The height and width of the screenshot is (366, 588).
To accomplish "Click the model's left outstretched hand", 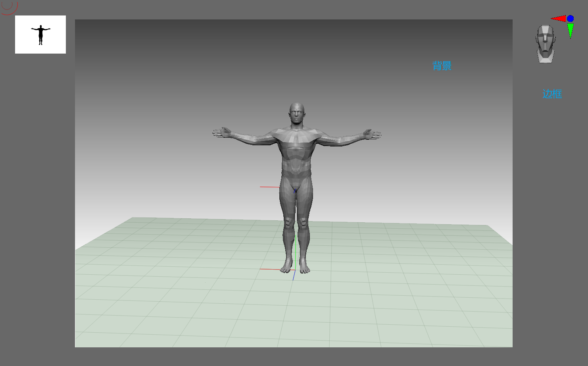I will point(373,135).
